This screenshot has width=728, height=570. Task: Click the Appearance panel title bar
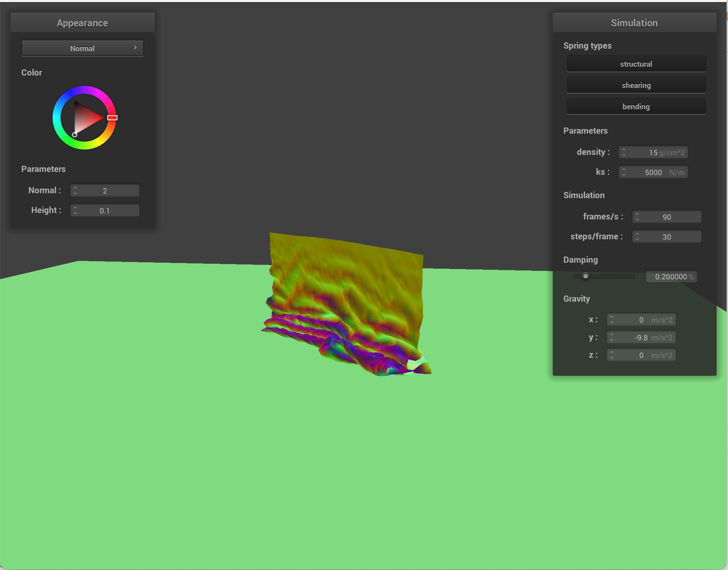[x=82, y=23]
